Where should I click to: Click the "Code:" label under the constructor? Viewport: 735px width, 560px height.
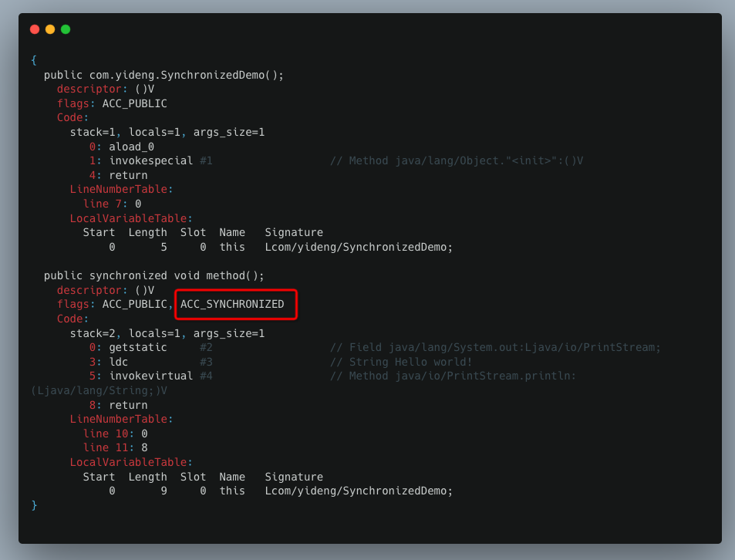72,117
